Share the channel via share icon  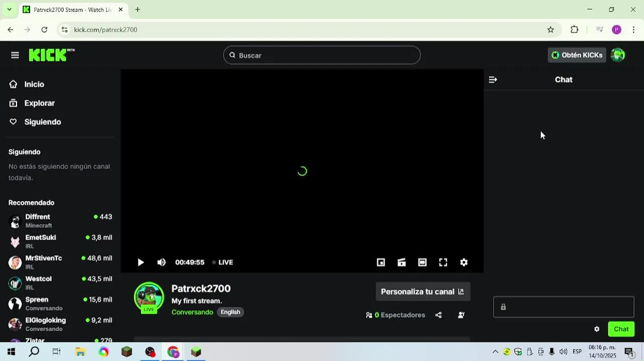[x=438, y=315]
